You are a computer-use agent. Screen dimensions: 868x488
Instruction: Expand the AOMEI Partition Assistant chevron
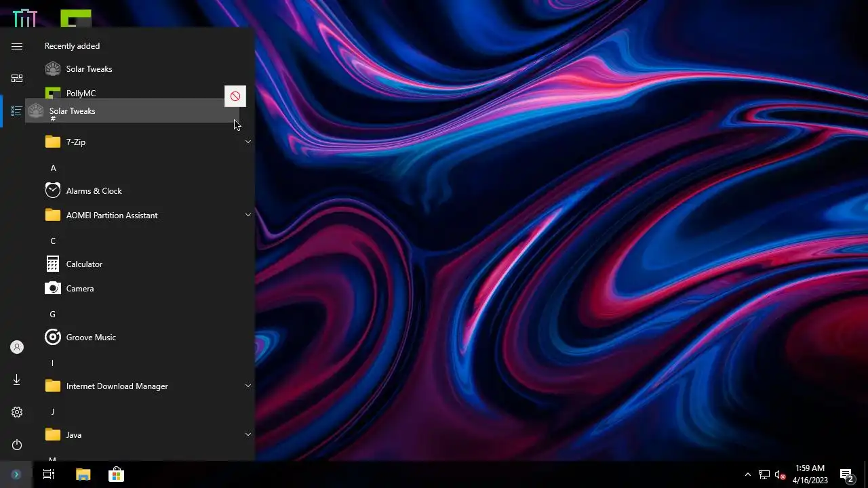248,215
